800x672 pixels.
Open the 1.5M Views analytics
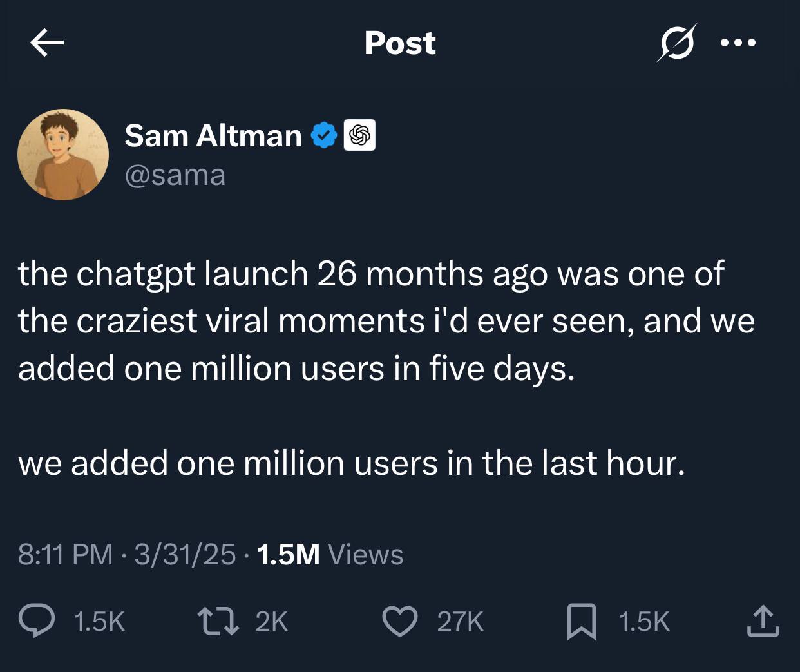pyautogui.click(x=330, y=555)
